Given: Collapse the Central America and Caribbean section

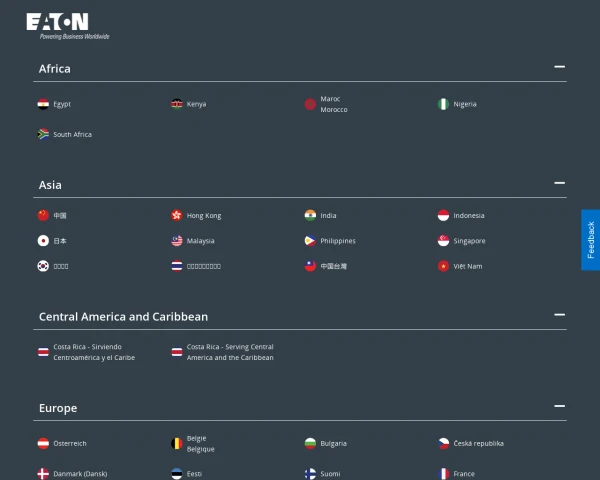Looking at the screenshot, I should (559, 315).
